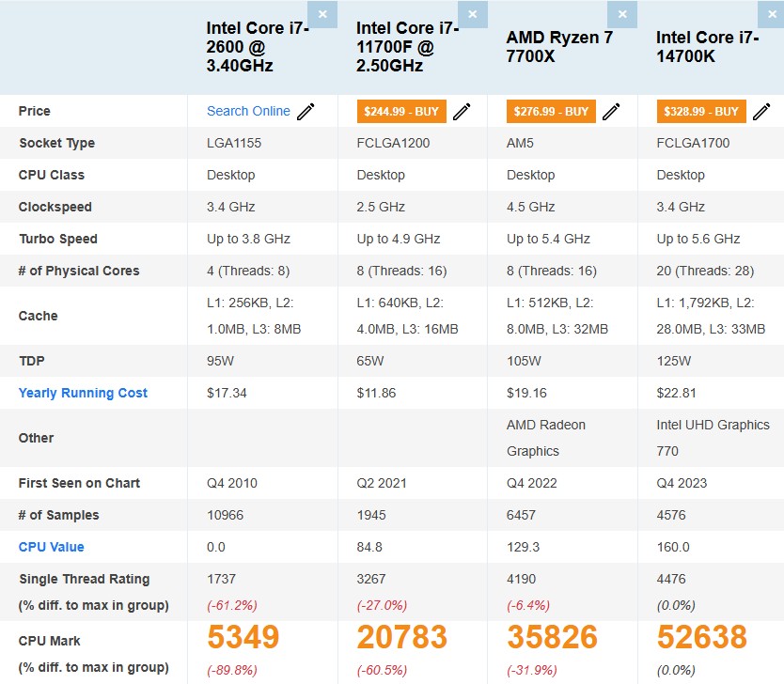Image resolution: width=784 pixels, height=684 pixels.
Task: Edit price pencil icon beside $244.99 button
Action: pyautogui.click(x=462, y=112)
